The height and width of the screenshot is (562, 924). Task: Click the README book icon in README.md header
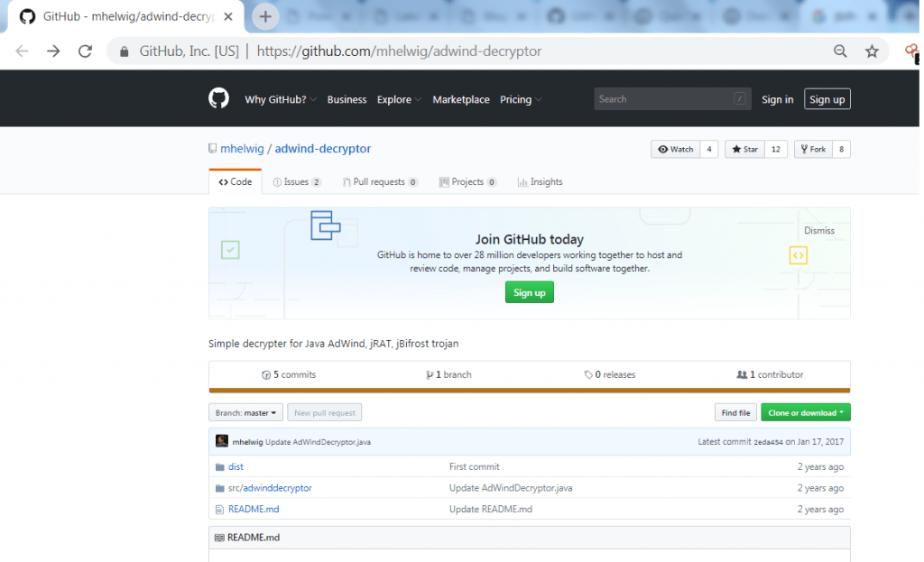[x=219, y=538]
